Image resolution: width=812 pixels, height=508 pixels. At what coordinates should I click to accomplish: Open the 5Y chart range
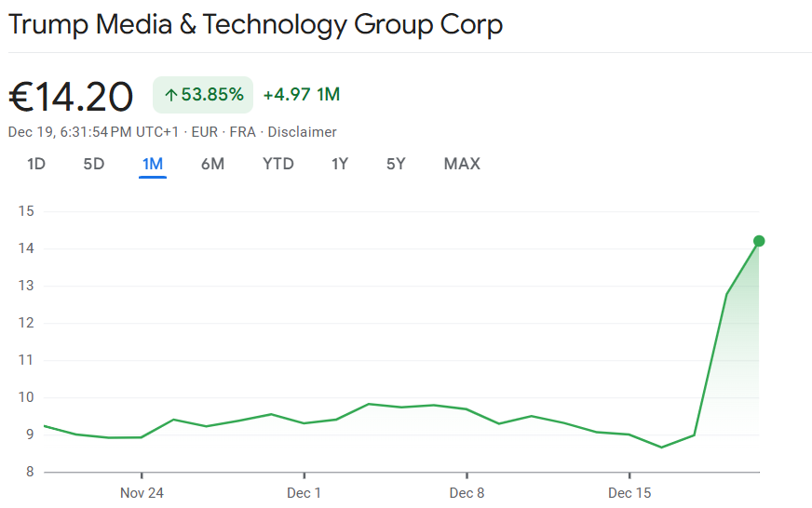[x=396, y=164]
